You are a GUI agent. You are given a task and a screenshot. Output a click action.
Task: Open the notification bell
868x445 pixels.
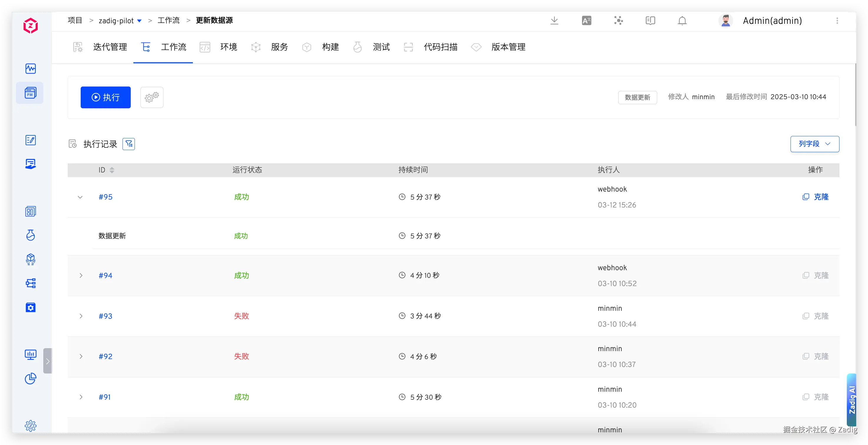pyautogui.click(x=682, y=21)
